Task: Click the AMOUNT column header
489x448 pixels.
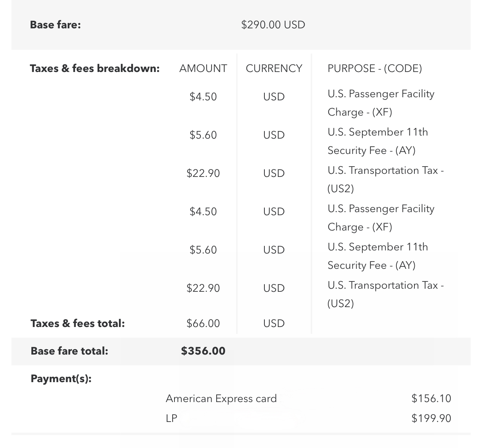Action: [x=203, y=69]
